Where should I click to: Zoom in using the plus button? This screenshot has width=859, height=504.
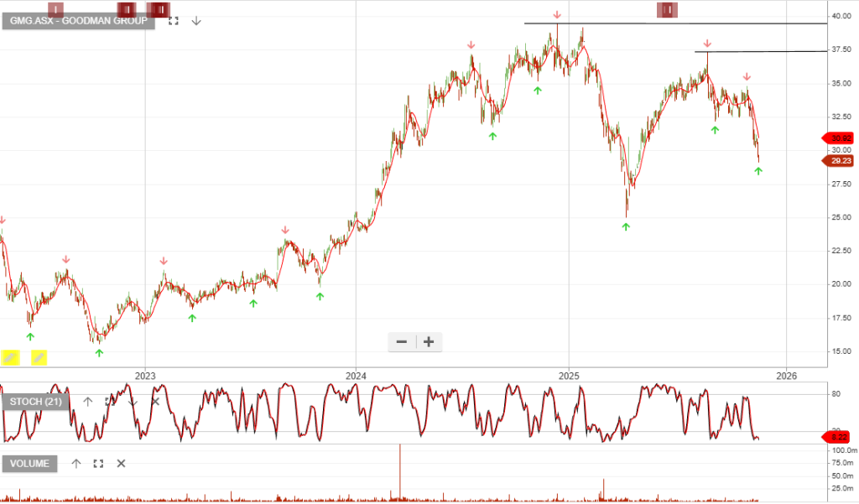tap(429, 341)
